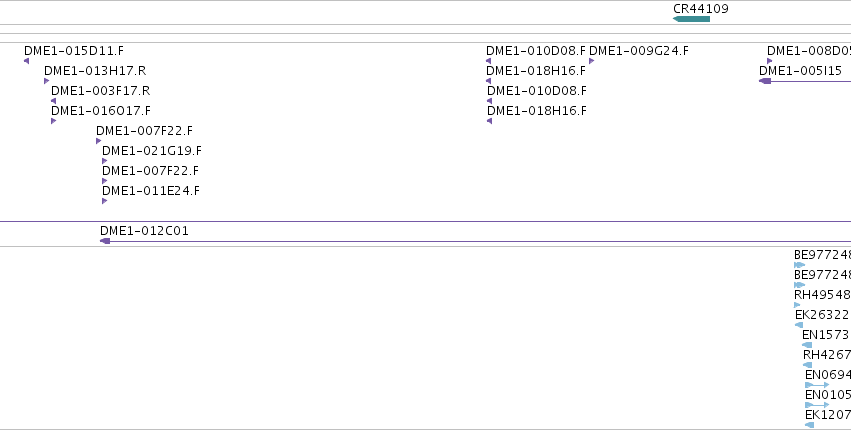Click the label beginning EN0694
851x430 pixels.
click(828, 375)
